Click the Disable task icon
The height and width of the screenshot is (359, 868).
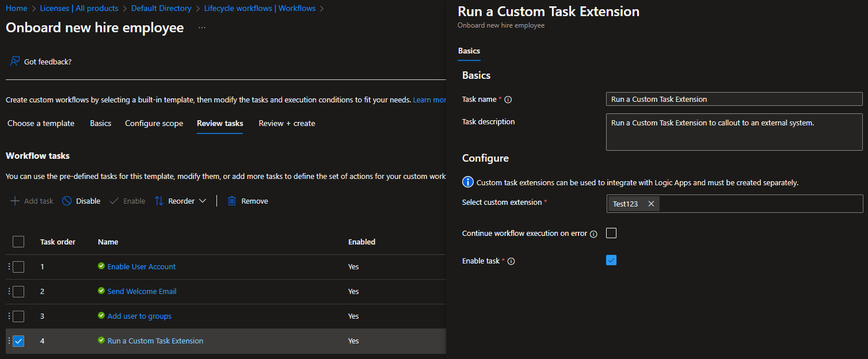pyautogui.click(x=67, y=201)
